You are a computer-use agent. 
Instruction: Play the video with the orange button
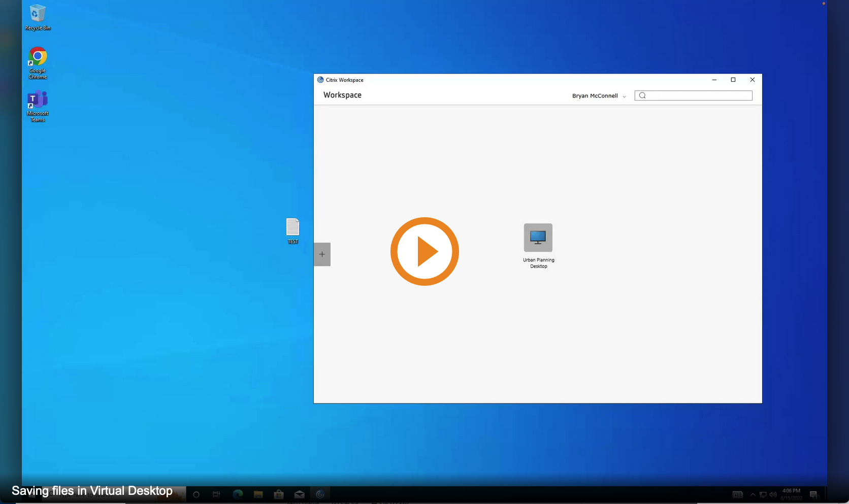click(x=424, y=252)
